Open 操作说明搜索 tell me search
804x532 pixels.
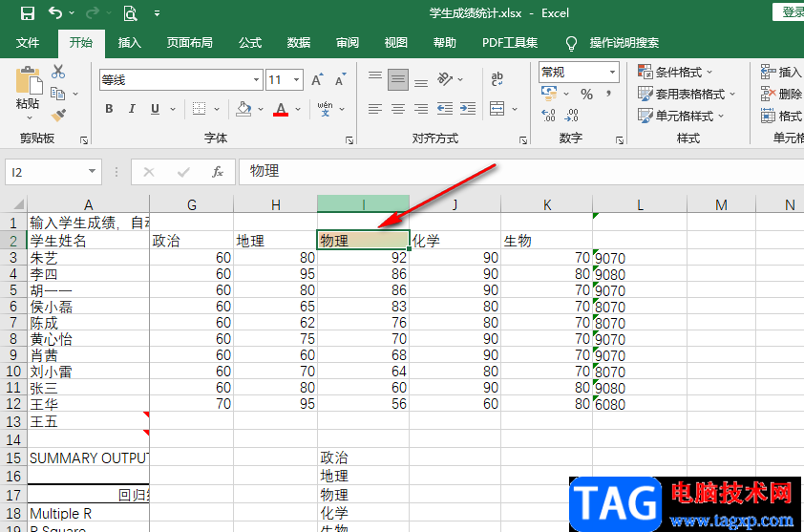tap(624, 43)
